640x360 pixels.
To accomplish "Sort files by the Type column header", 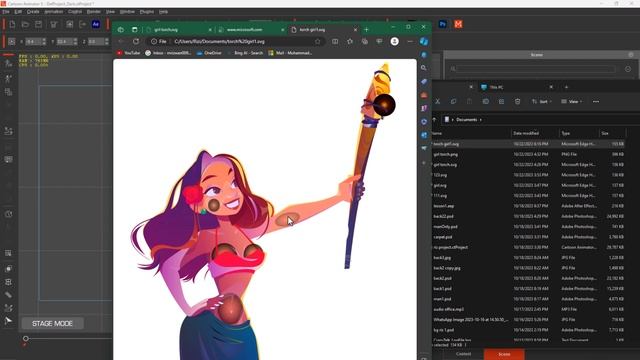I will pos(565,133).
